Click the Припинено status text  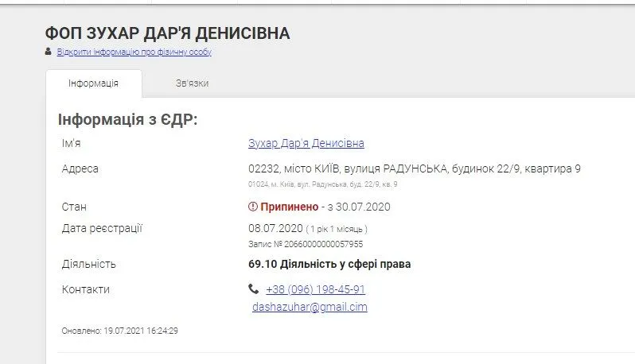289,207
